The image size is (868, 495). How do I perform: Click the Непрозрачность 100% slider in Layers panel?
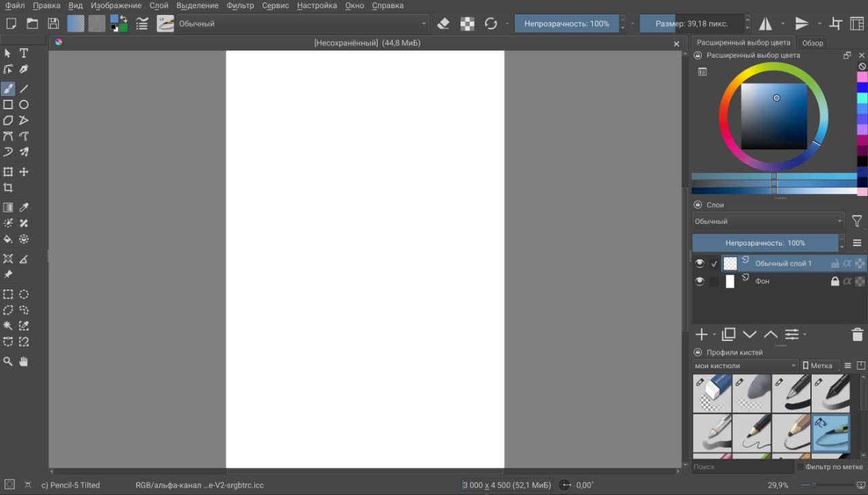tap(765, 243)
